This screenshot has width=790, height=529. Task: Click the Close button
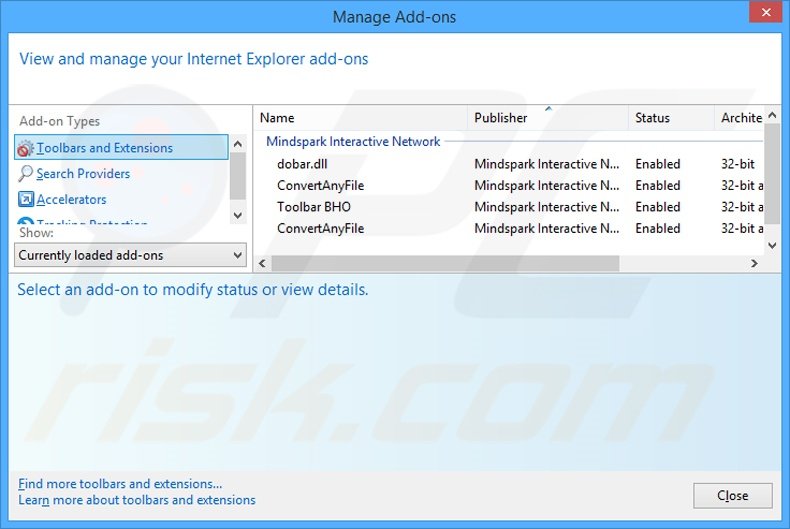click(733, 496)
